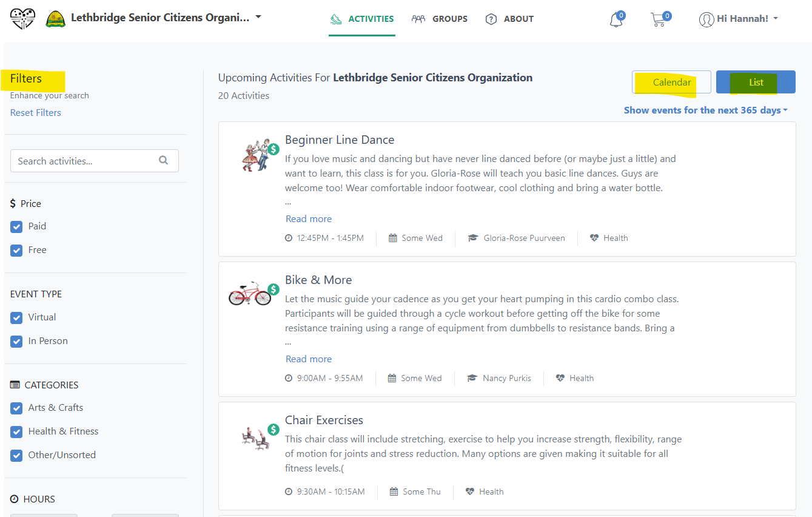812x517 pixels.
Task: Click the paid dollar badge on Chair Exercises
Action: (273, 430)
